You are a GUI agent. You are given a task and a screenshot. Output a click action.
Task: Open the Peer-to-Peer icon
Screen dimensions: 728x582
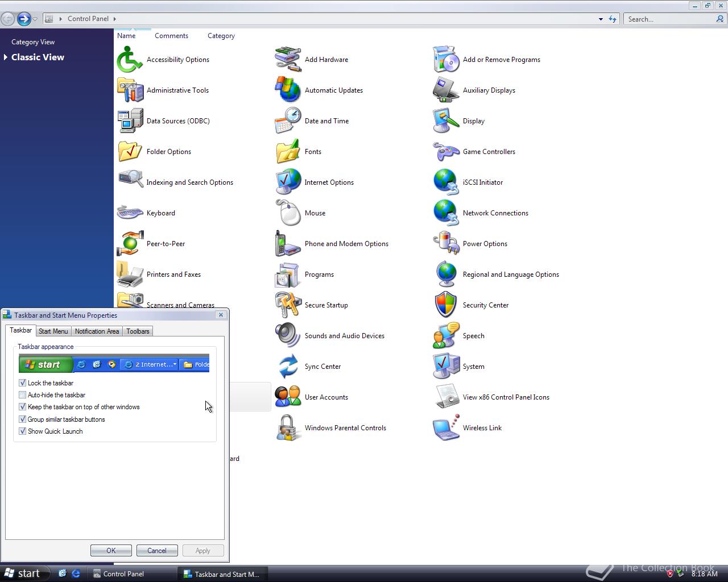point(130,244)
